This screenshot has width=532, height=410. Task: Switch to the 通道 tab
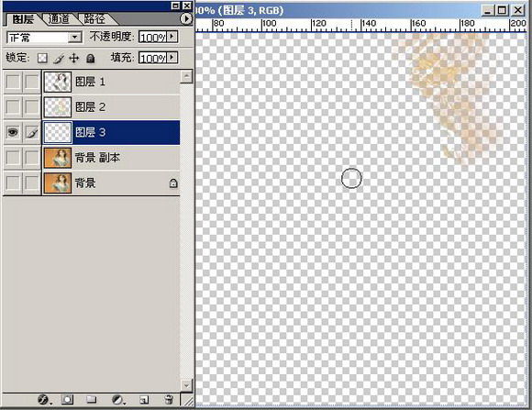[x=59, y=19]
